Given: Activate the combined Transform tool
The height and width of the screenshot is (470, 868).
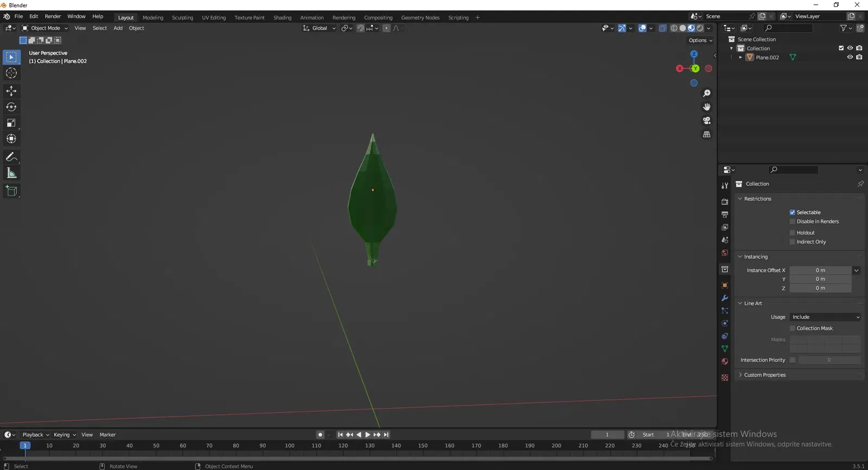Looking at the screenshot, I should (x=11, y=139).
